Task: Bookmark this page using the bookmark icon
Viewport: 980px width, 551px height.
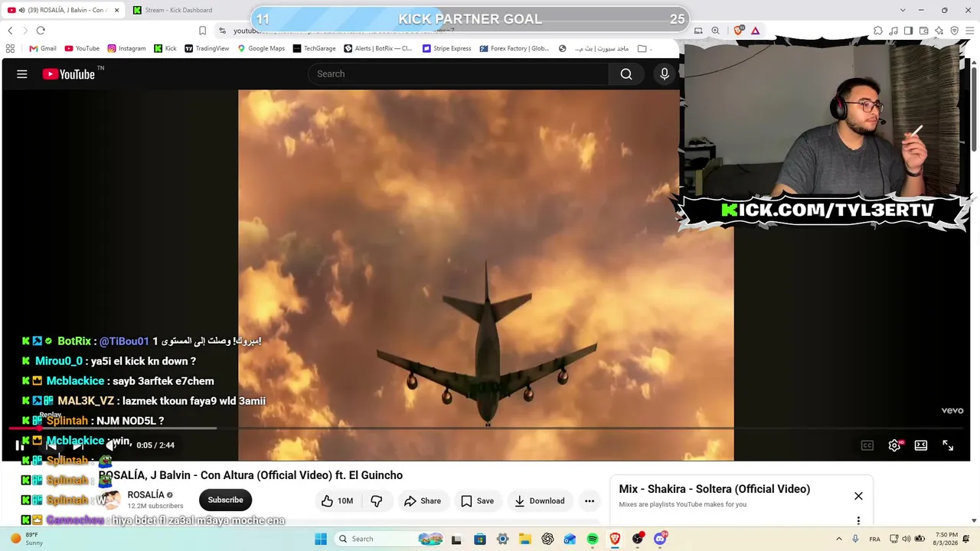Action: 202,31
